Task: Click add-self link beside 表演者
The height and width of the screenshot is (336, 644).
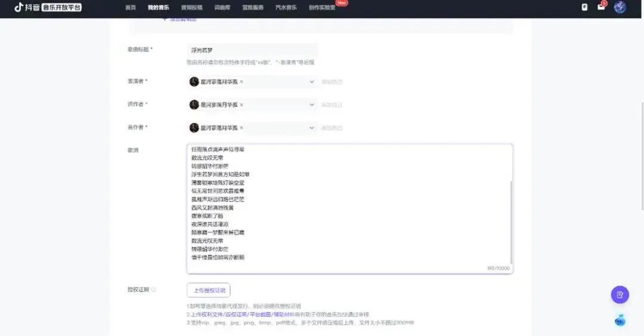Action: pos(332,82)
